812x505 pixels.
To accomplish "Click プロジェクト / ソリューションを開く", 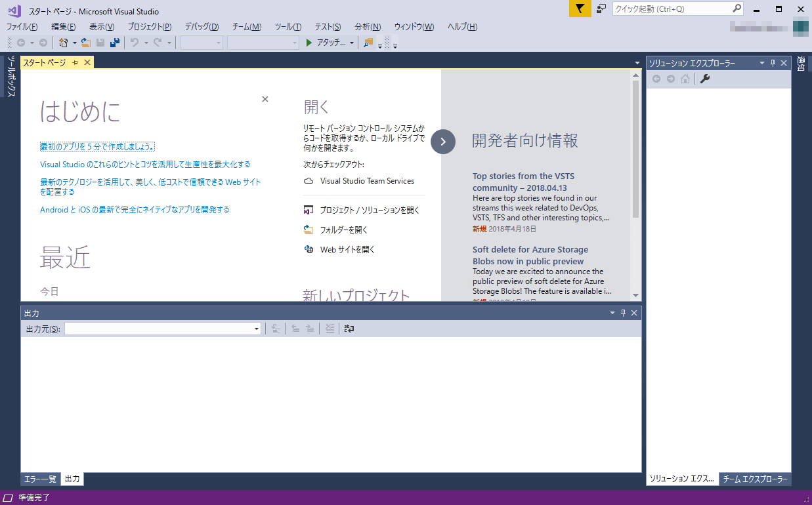I will click(x=370, y=211).
